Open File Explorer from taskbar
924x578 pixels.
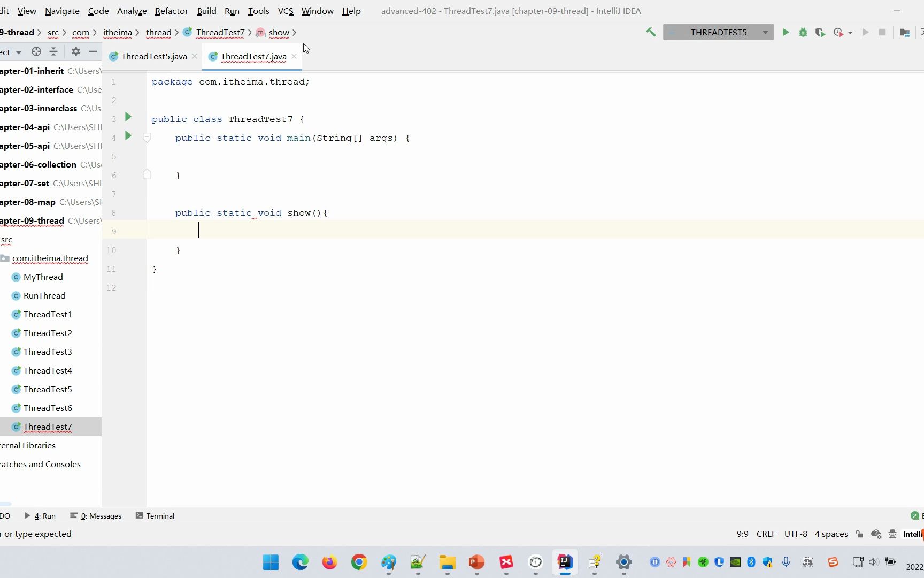pyautogui.click(x=447, y=562)
